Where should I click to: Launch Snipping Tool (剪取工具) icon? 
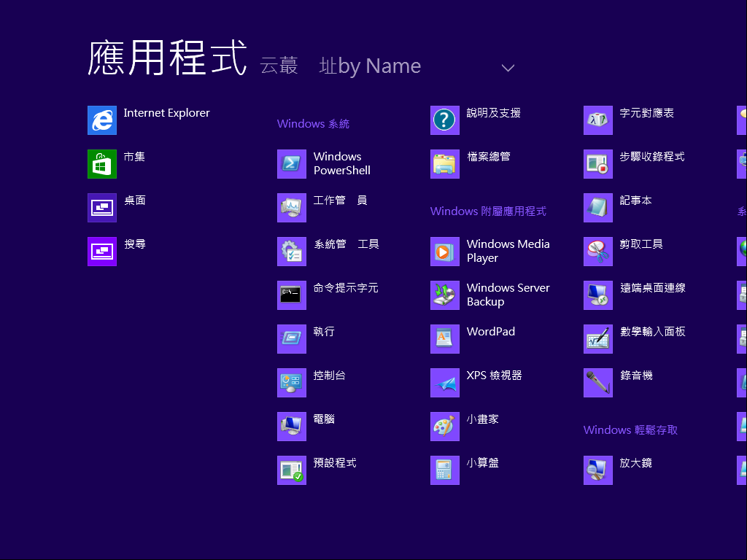[x=598, y=252]
